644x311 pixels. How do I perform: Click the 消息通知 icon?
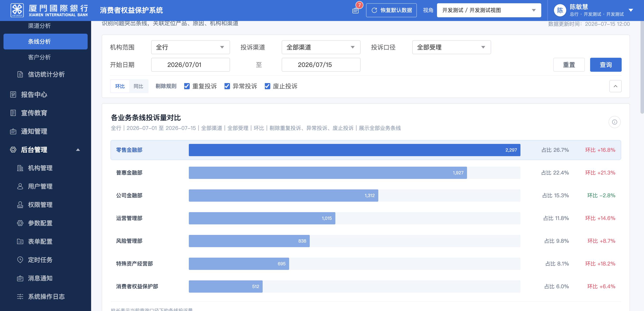coord(20,278)
